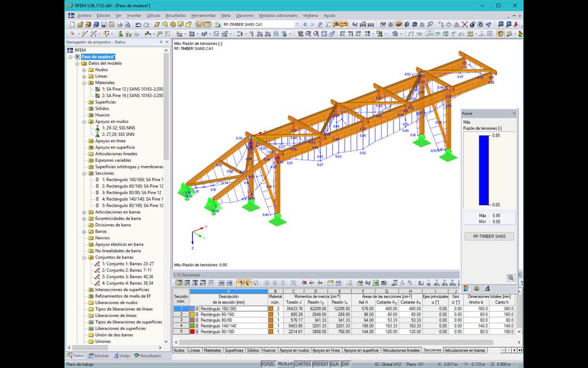This screenshot has width=588, height=368.
Task: Click the first table toolbar icon under 1.13 Secciones
Action: (x=179, y=283)
